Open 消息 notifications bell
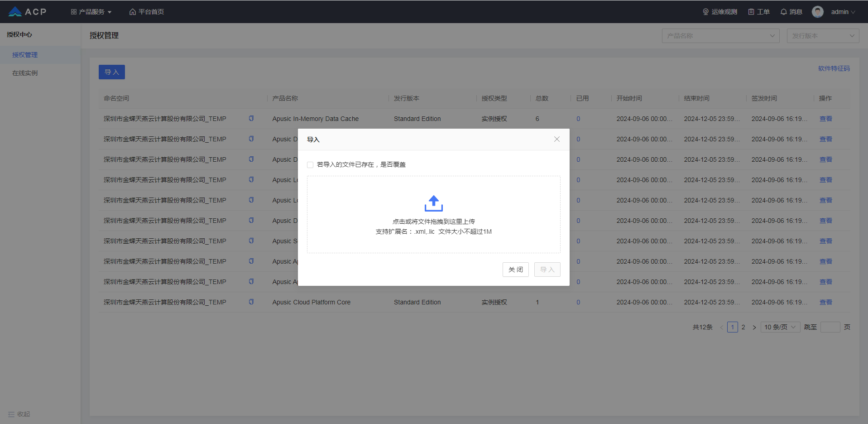 coord(791,12)
